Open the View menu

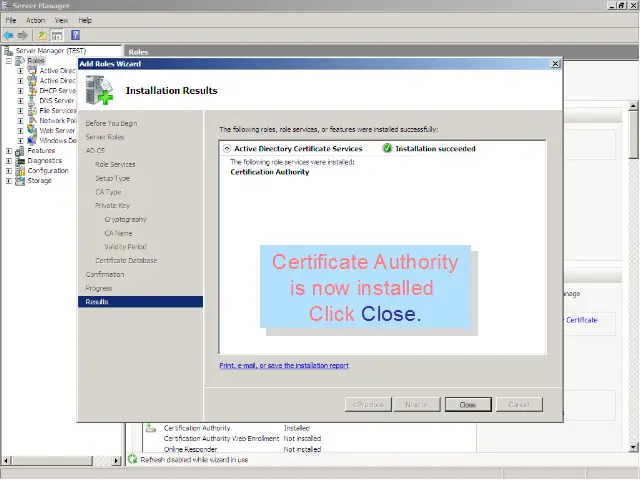61,20
